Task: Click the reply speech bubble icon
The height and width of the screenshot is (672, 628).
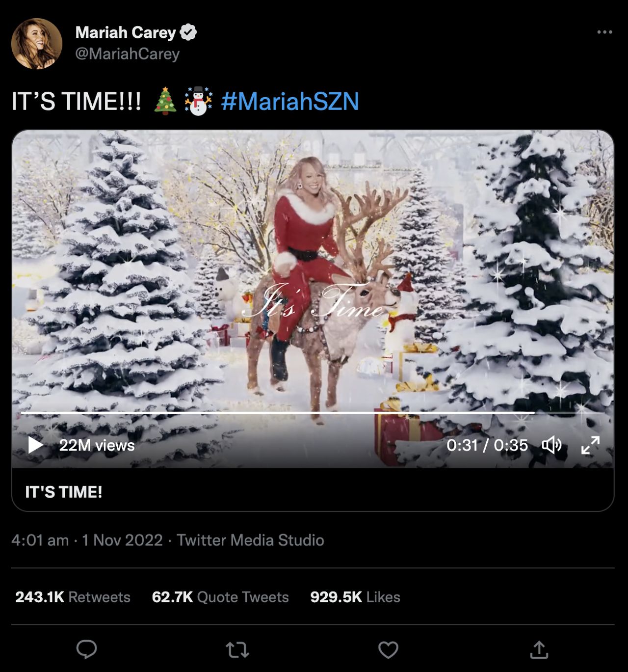Action: [87, 649]
